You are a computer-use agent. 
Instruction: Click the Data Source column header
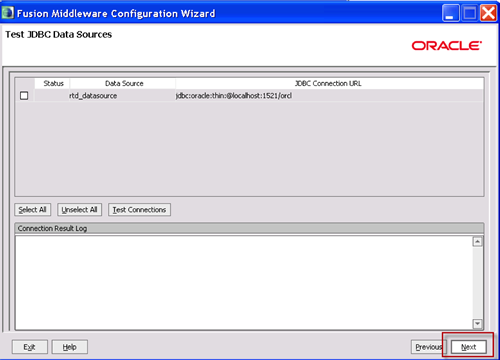[123, 83]
